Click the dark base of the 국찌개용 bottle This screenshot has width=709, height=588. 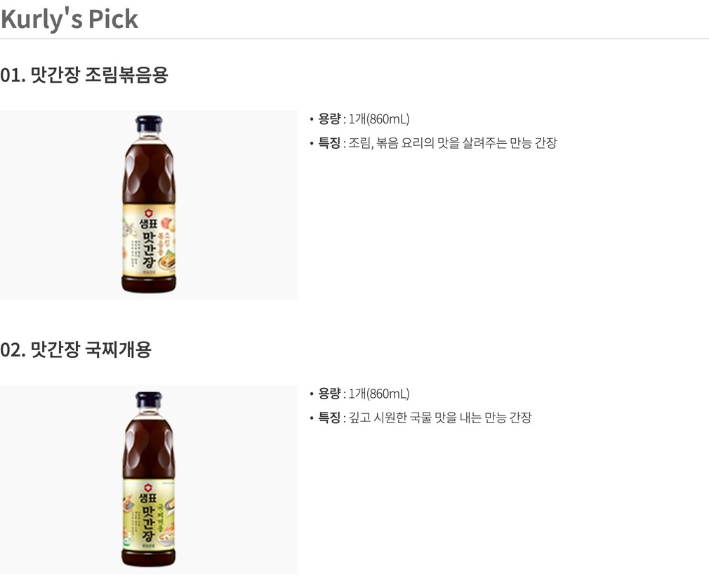[149, 558]
